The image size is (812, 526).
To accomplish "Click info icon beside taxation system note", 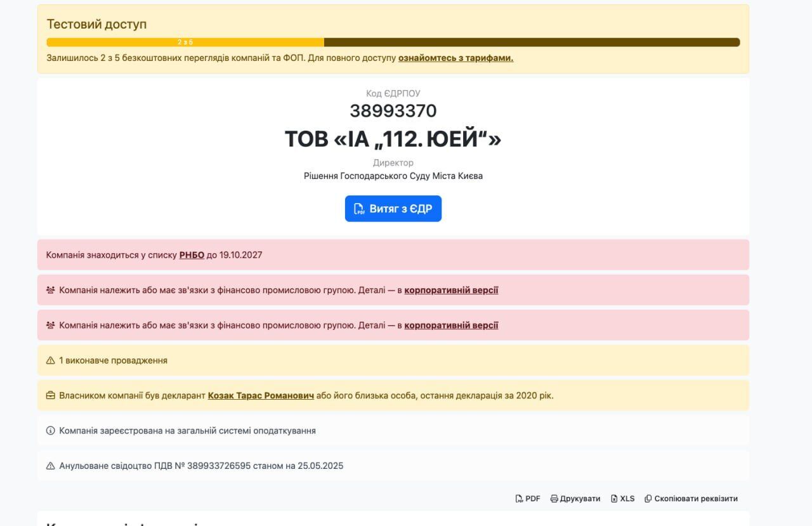I will 51,431.
